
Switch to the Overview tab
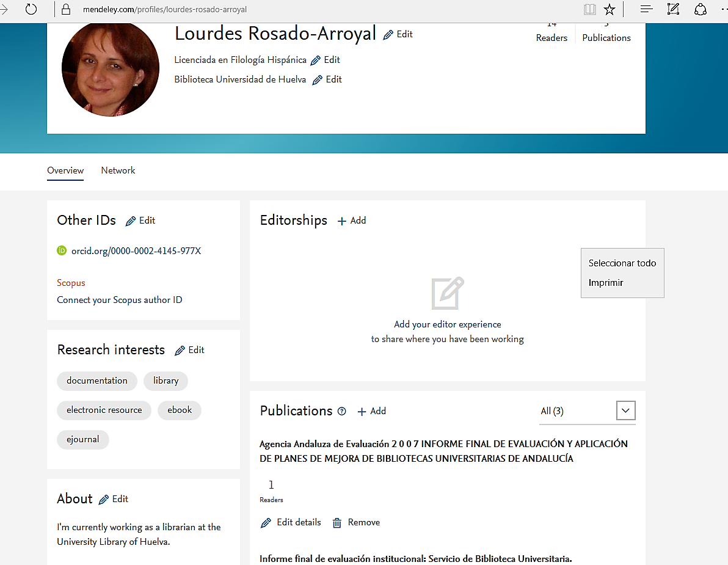65,170
